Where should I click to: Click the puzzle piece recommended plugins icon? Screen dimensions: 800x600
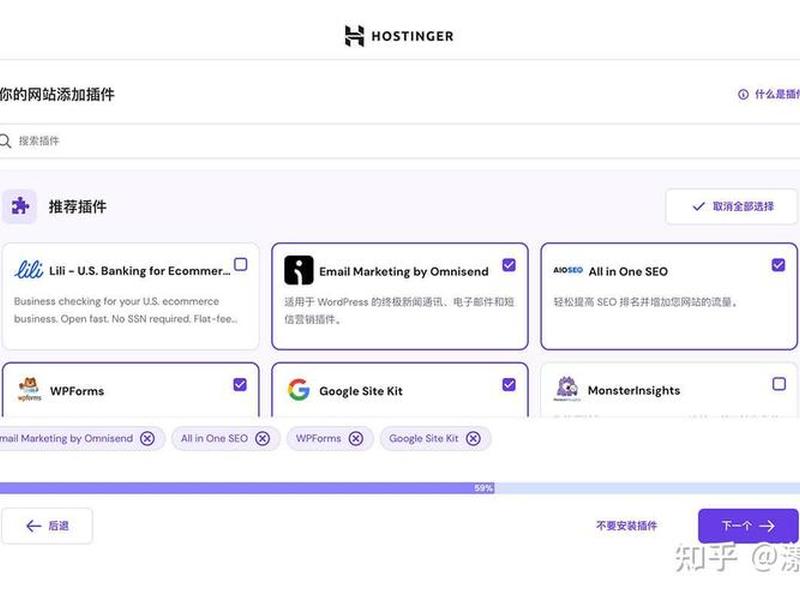[x=19, y=207]
